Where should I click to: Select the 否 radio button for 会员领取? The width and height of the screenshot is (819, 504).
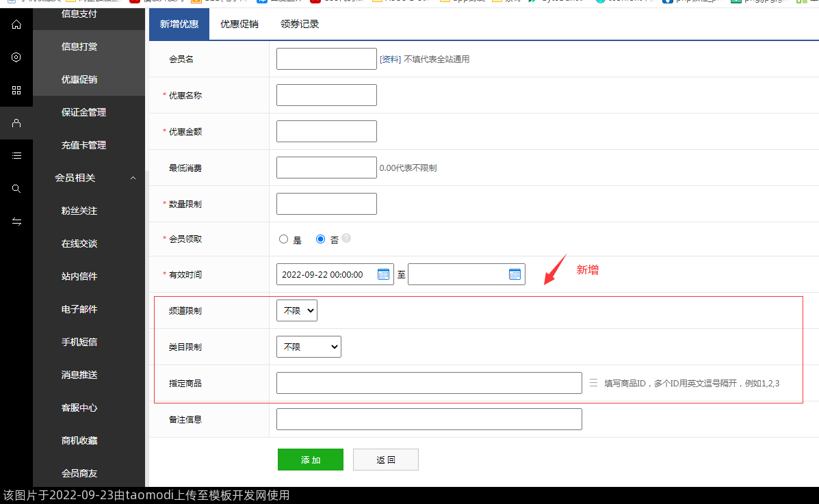coord(320,239)
